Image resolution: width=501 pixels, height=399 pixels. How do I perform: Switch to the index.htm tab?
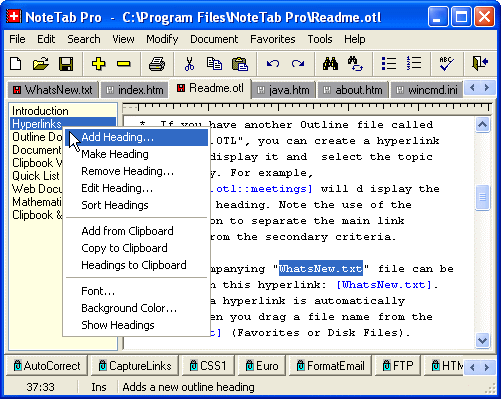[x=135, y=90]
